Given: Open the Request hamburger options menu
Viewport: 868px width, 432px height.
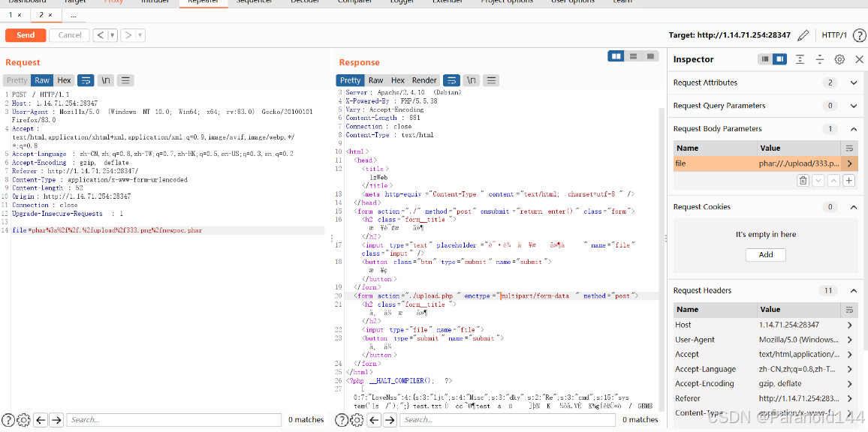Looking at the screenshot, I should [125, 80].
